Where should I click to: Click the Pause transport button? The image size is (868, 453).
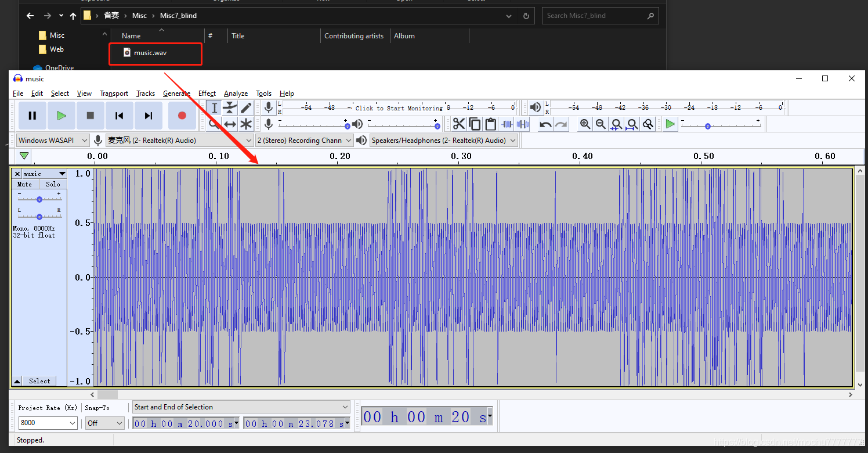(x=32, y=116)
